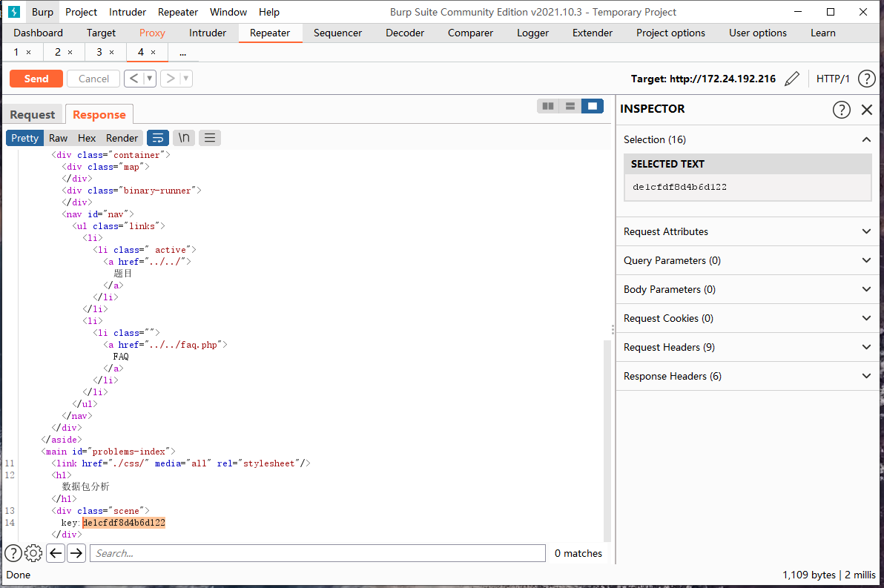Viewport: 884px width, 588px height.
Task: Switch to the Proxy tab
Action: [152, 33]
